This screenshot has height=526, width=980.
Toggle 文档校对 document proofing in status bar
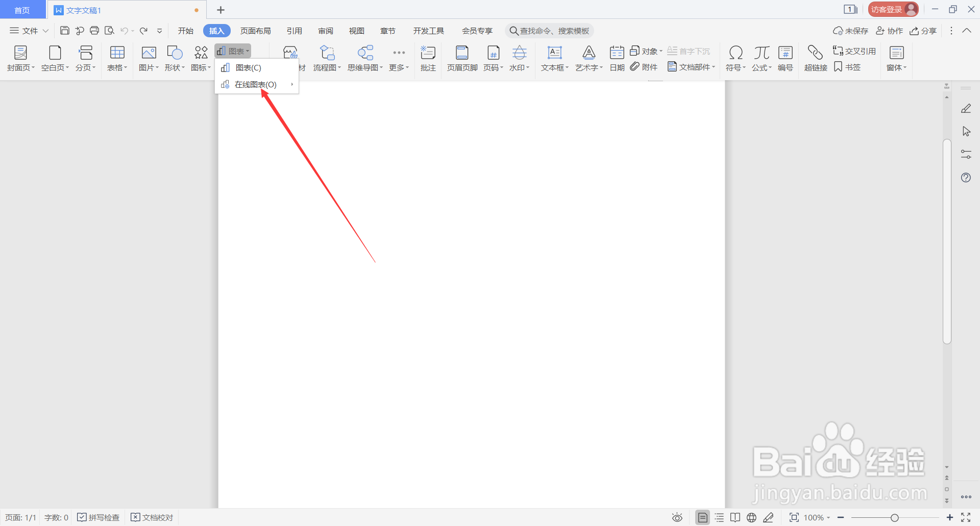152,517
